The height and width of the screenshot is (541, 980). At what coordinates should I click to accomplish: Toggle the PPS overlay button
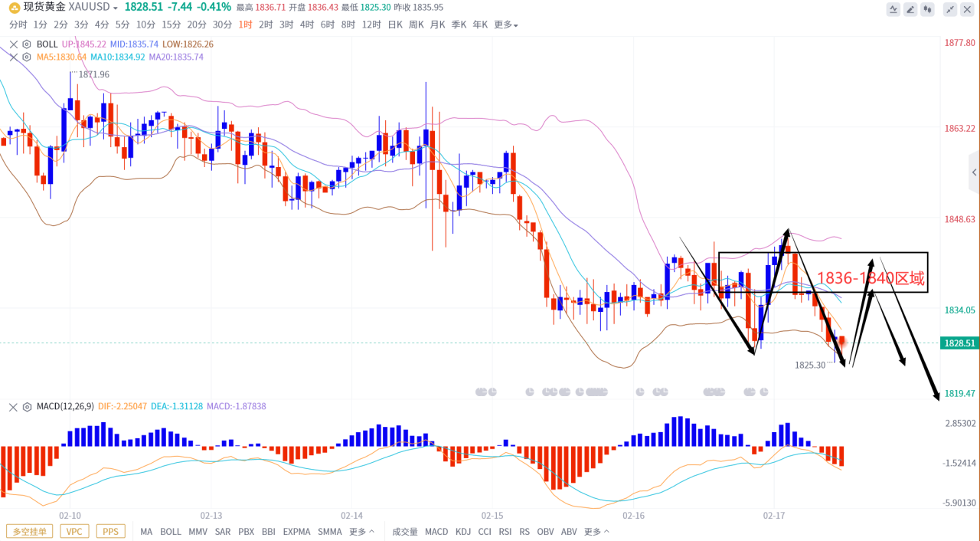coord(110,531)
